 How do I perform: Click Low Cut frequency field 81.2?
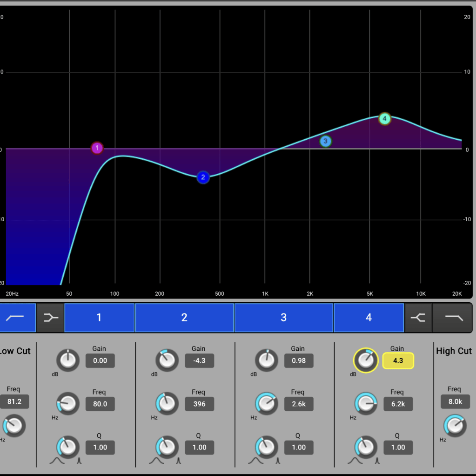point(14,401)
